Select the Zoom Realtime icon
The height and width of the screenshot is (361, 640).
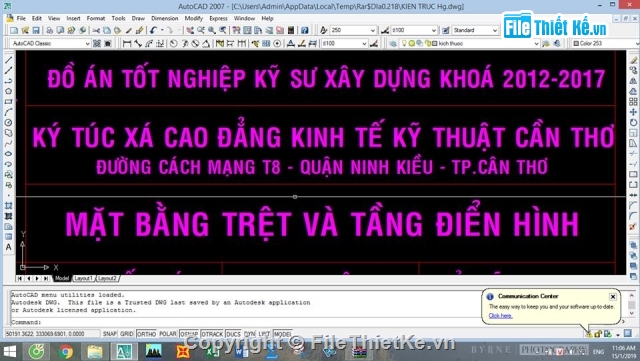201,30
